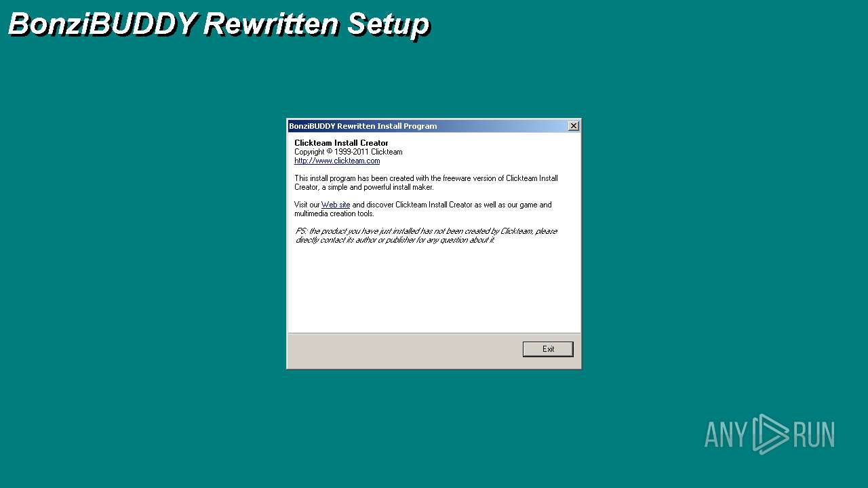The image size is (868, 488).
Task: Click the "BonziBUDDY Rewritten Setup" banner text
Action: 218,24
